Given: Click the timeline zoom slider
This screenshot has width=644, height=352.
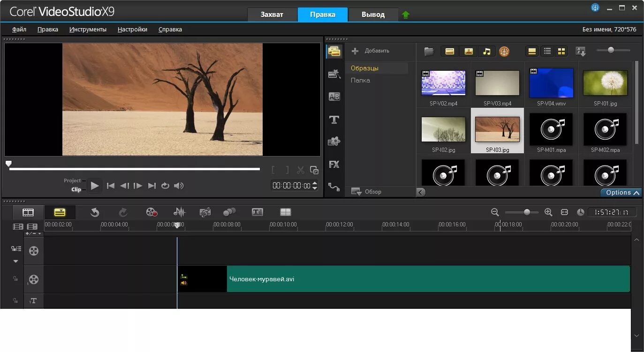Looking at the screenshot, I should click(x=527, y=212).
